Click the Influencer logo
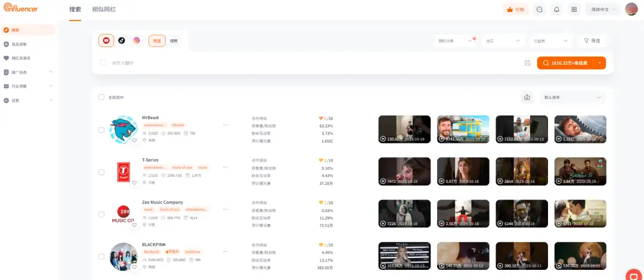 click(x=20, y=8)
